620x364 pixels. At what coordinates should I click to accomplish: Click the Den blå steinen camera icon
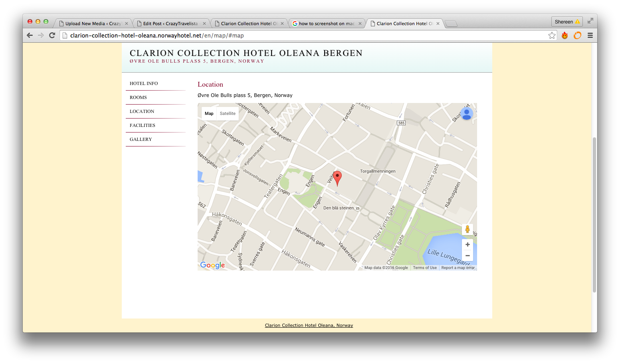357,208
